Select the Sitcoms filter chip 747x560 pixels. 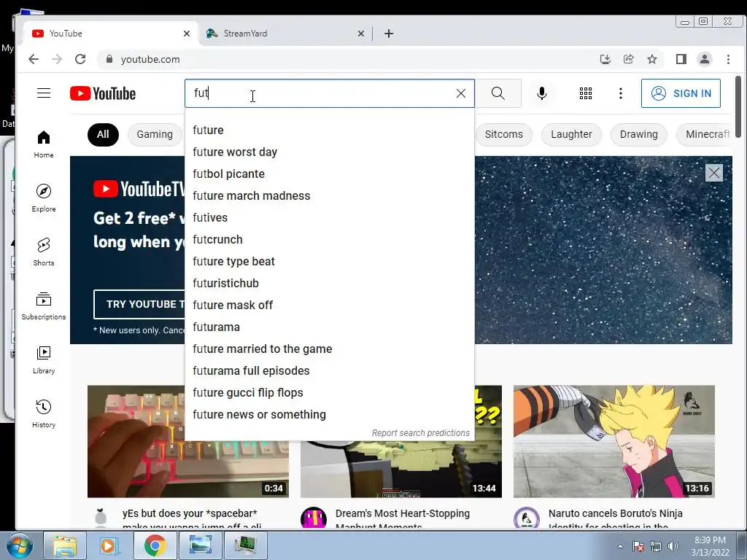[503, 134]
